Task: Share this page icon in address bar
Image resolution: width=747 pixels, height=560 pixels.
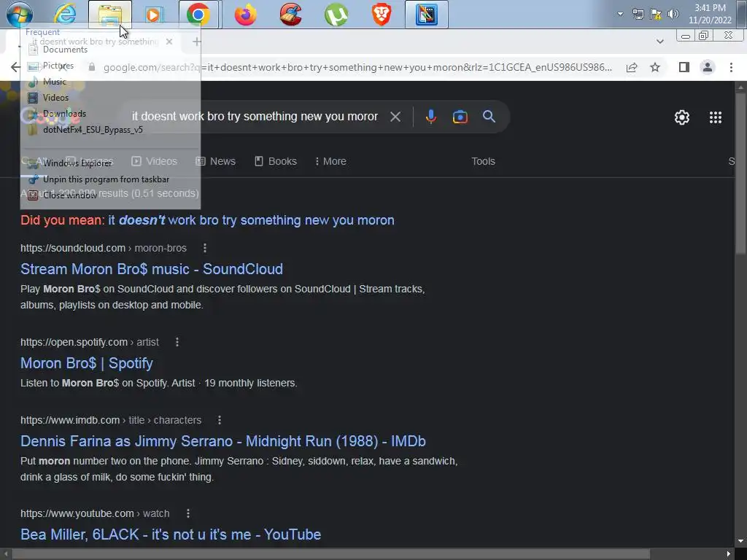Action: 632,68
